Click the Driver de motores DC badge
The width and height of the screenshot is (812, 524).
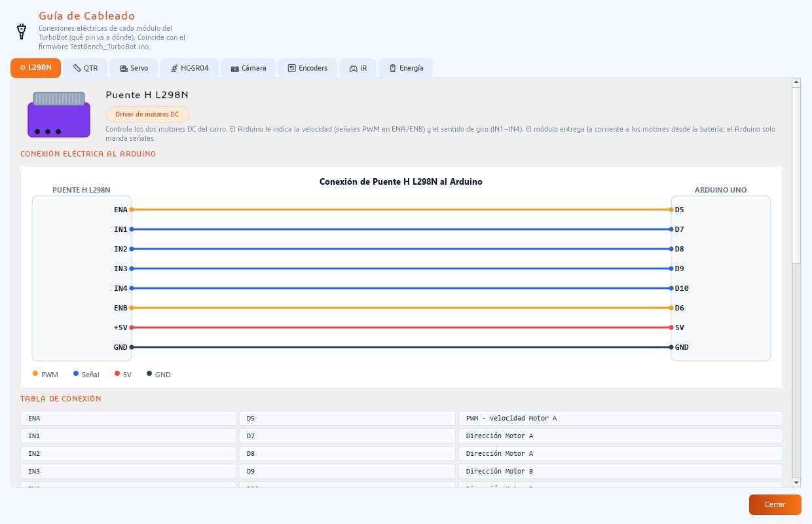(x=147, y=115)
